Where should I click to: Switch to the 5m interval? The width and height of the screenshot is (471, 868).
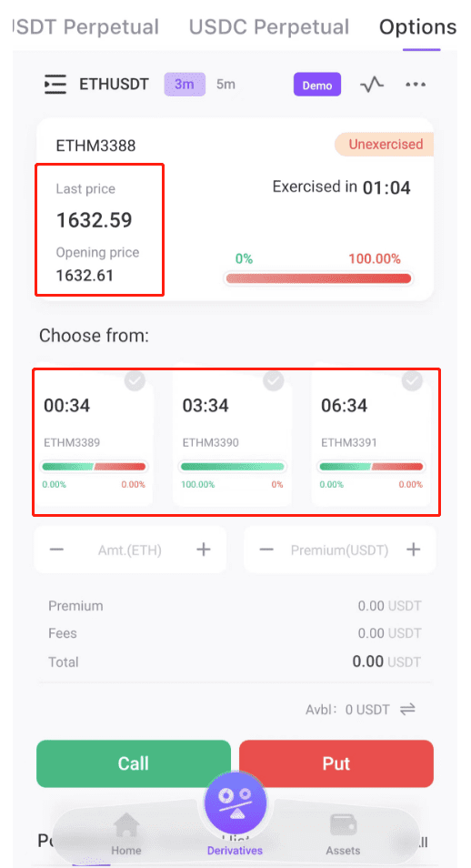pos(225,85)
